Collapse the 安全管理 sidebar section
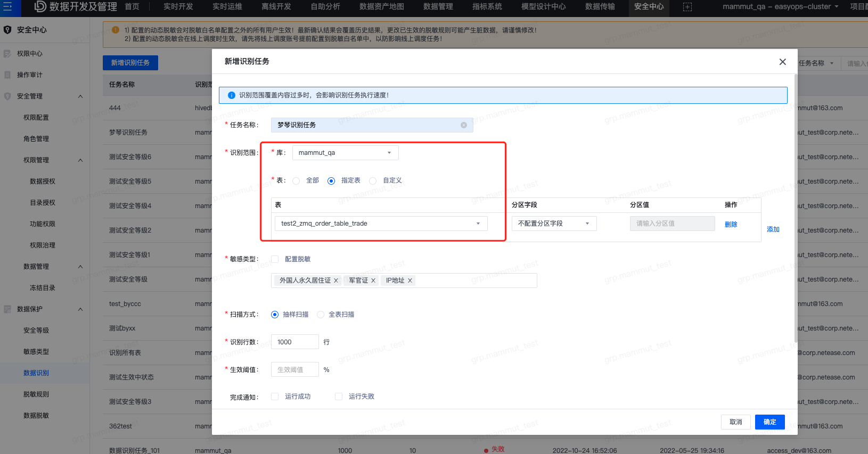This screenshot has width=868, height=454. pyautogui.click(x=80, y=96)
